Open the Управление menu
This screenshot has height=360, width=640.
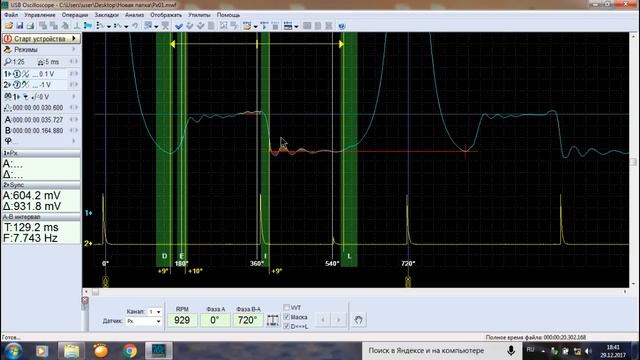tap(40, 15)
